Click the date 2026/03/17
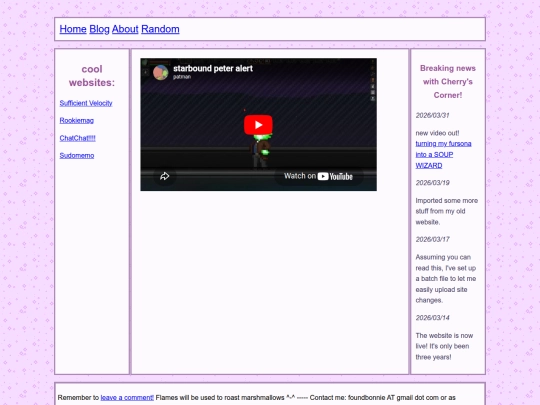Image resolution: width=540 pixels, height=405 pixels. click(x=433, y=239)
